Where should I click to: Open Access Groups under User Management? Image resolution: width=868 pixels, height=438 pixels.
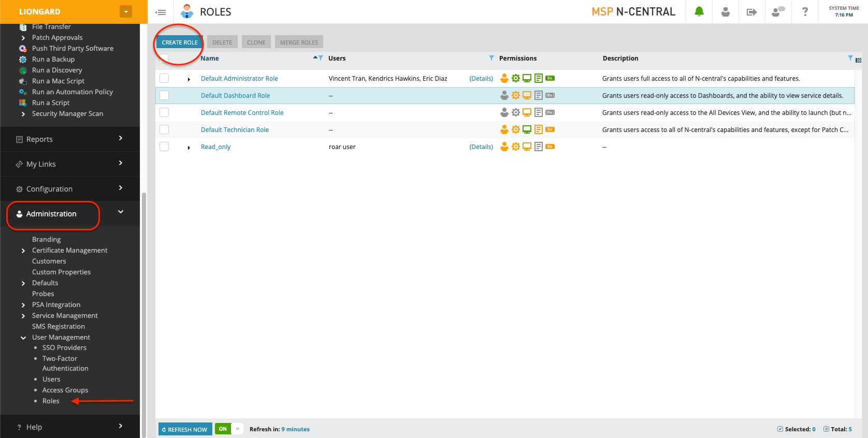coord(65,390)
